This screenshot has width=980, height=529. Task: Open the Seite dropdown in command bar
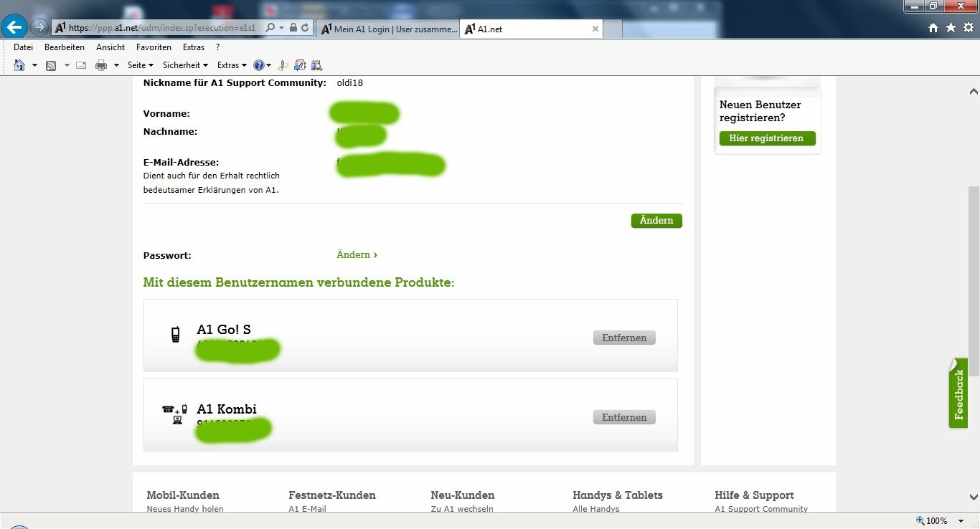tap(141, 65)
